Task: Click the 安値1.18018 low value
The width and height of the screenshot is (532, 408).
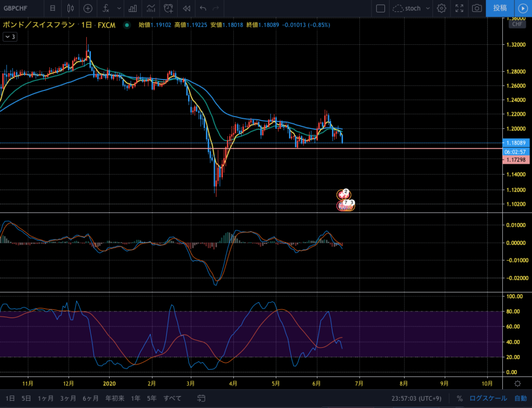Action: tap(227, 25)
